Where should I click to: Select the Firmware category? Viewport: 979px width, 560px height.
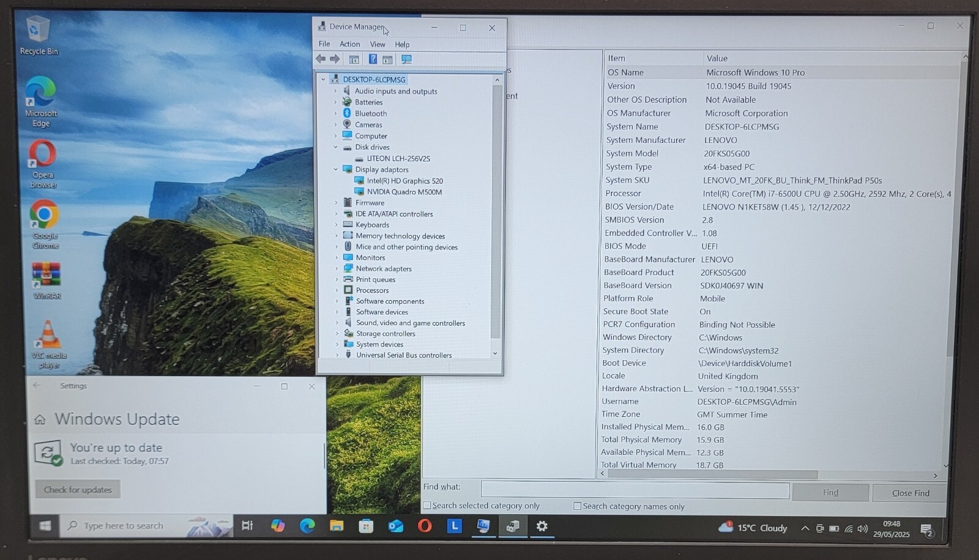(x=370, y=203)
